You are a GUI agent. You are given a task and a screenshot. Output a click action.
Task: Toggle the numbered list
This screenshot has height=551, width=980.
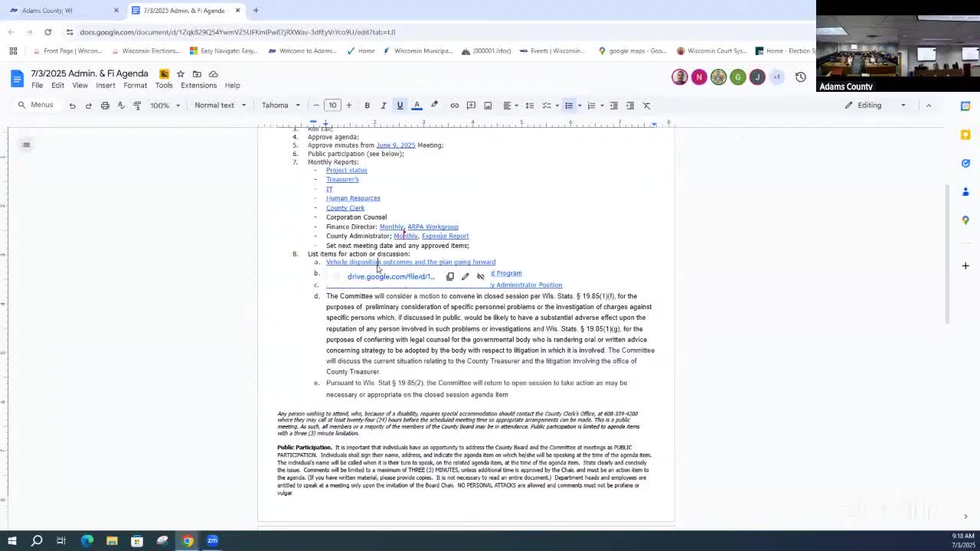tap(591, 106)
